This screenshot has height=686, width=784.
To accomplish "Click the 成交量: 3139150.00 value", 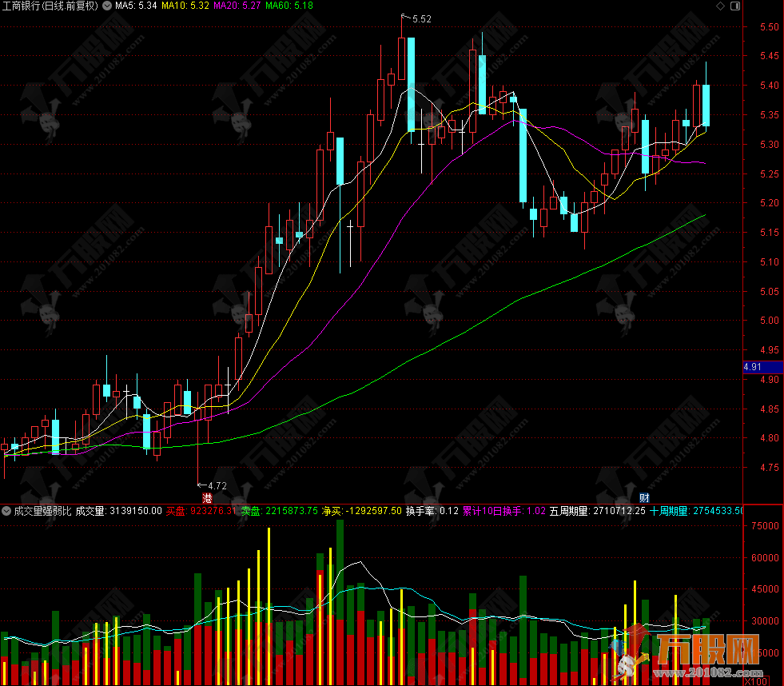I will 119,511.
